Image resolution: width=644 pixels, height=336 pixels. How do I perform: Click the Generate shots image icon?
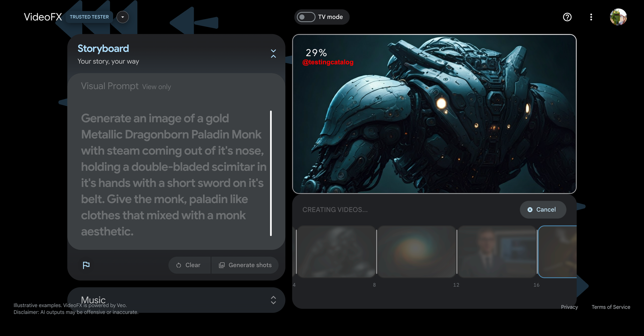click(x=222, y=265)
